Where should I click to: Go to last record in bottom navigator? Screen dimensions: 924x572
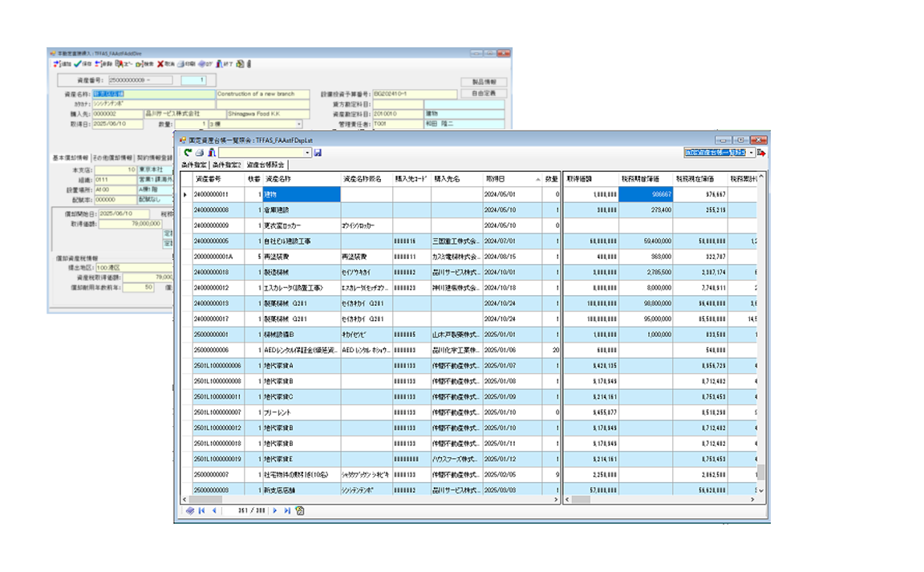click(x=287, y=511)
